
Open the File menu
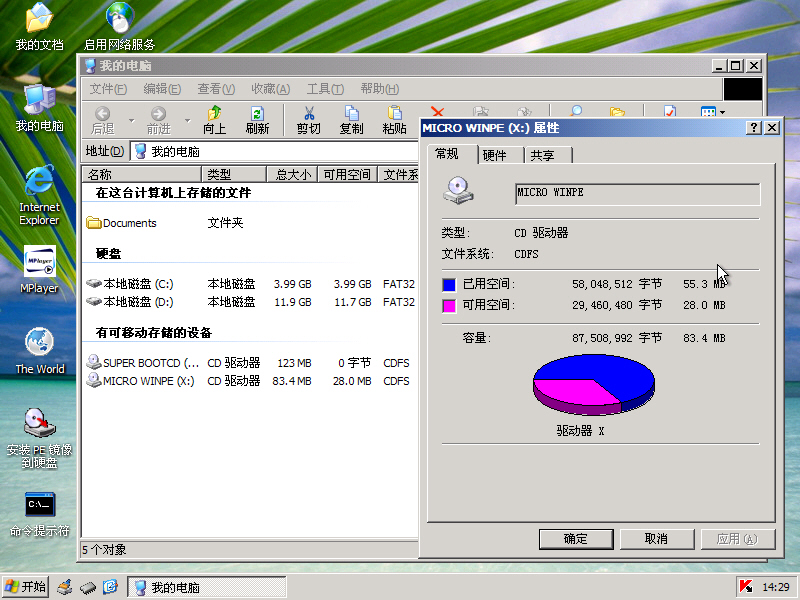pos(108,89)
